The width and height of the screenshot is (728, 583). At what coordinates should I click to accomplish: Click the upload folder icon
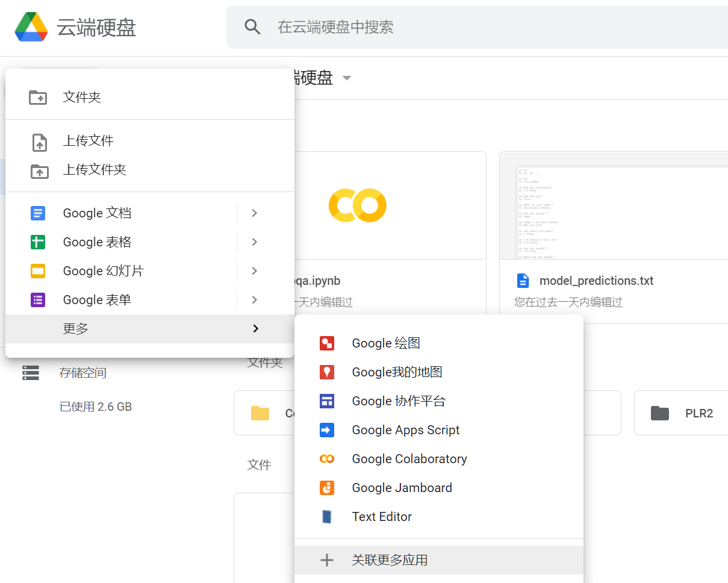(39, 171)
